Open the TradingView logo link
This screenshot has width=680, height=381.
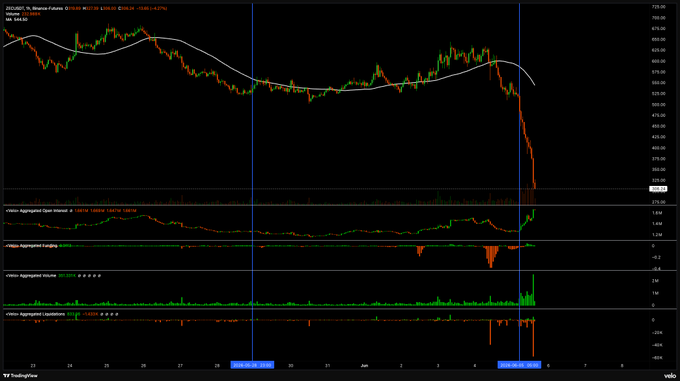tap(20, 376)
